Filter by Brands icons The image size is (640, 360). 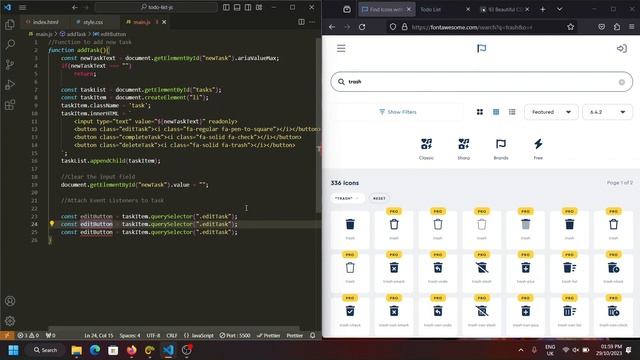pyautogui.click(x=501, y=149)
